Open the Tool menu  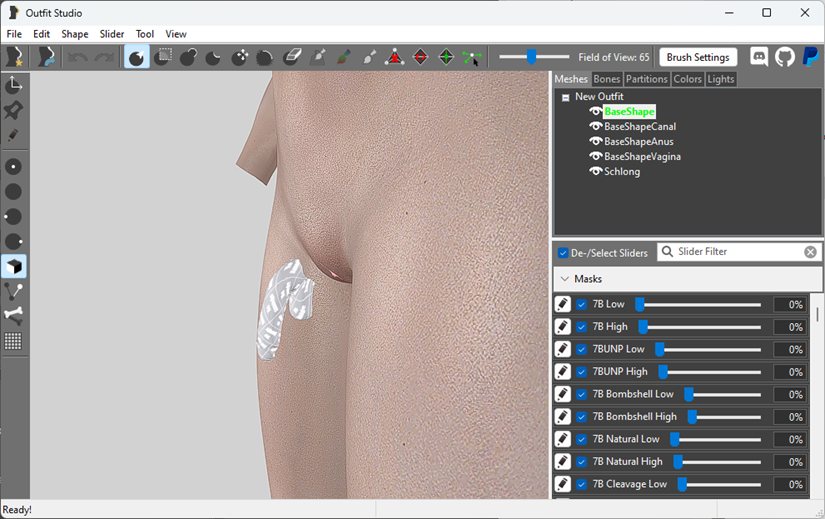[x=145, y=34]
